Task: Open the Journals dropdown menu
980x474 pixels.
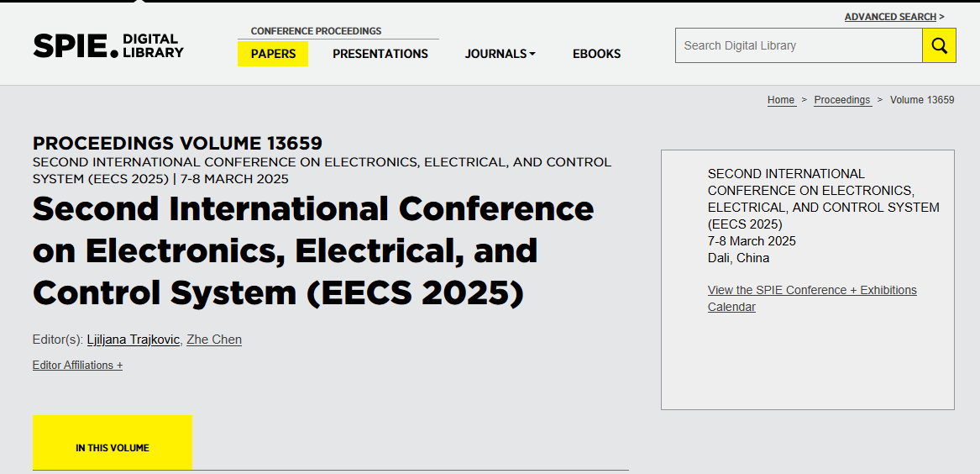Action: pos(500,54)
